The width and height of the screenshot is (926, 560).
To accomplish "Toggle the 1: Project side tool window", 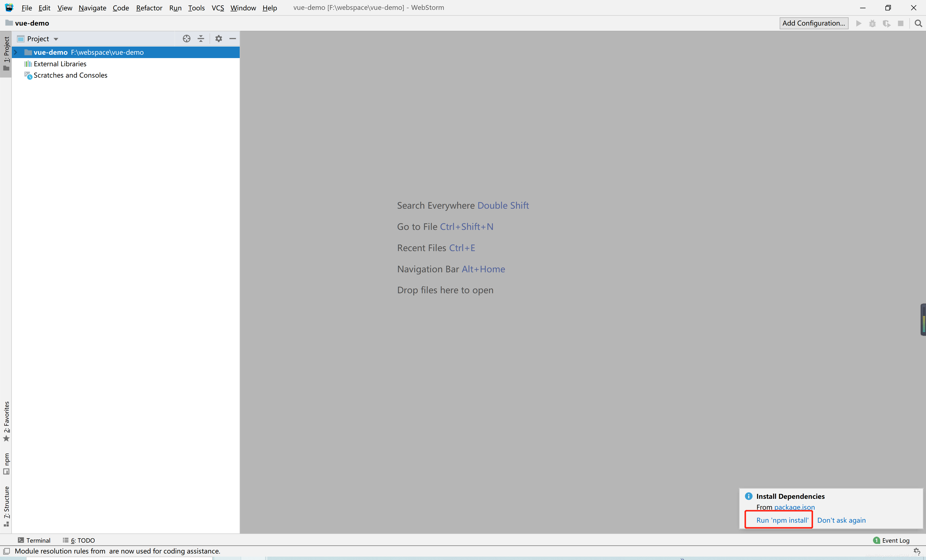I will [6, 54].
